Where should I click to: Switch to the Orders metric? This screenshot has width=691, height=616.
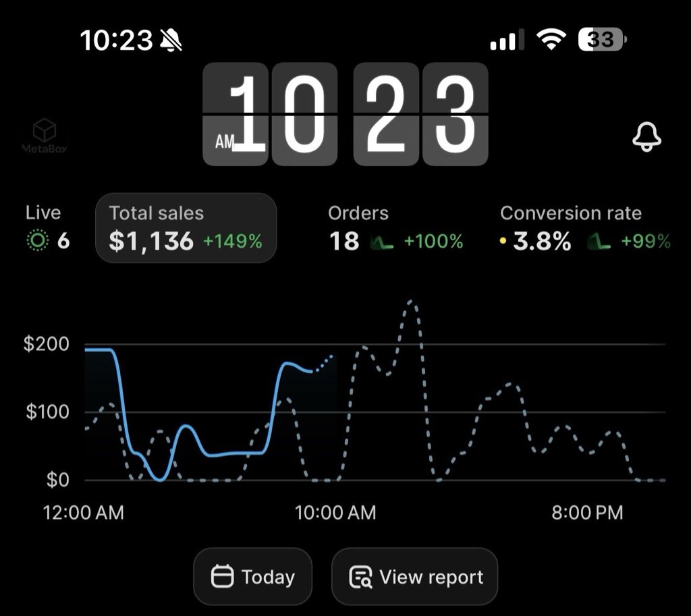point(395,228)
